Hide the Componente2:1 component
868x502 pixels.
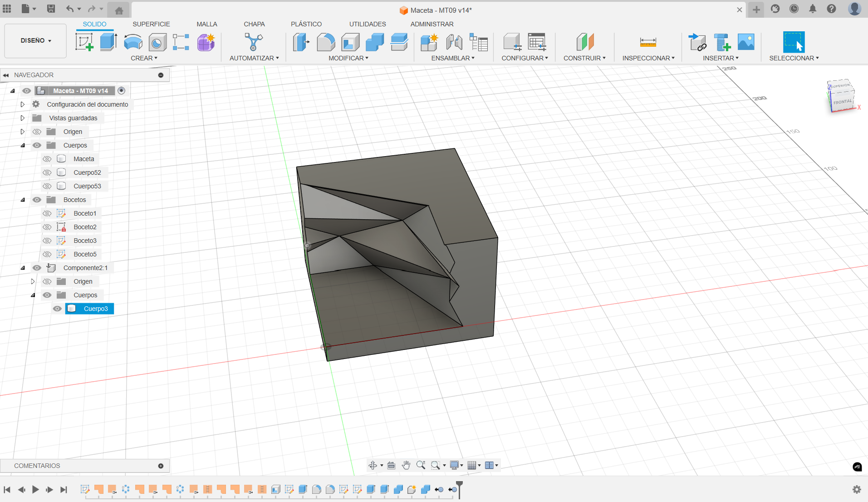[x=37, y=268]
